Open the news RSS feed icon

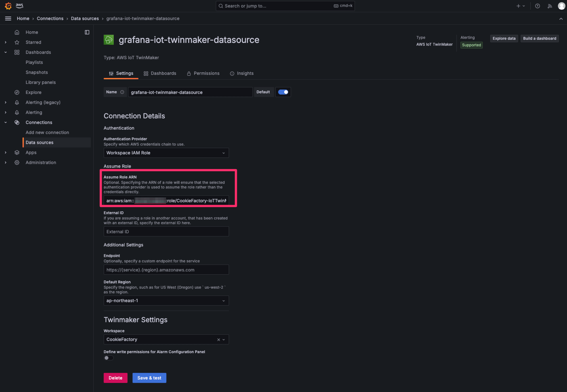[550, 6]
